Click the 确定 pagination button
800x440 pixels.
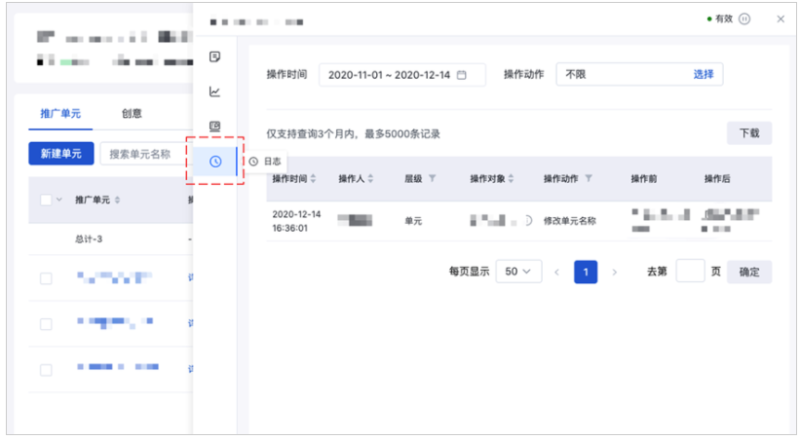pyautogui.click(x=749, y=272)
